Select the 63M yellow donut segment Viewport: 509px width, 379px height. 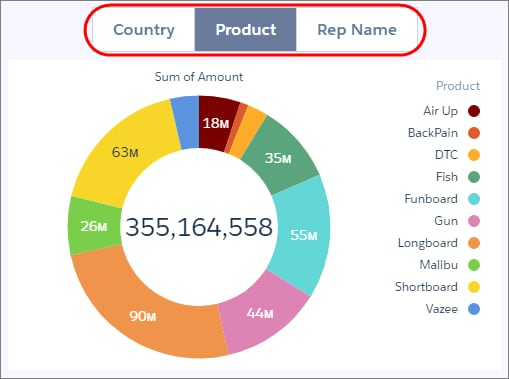[x=125, y=153]
